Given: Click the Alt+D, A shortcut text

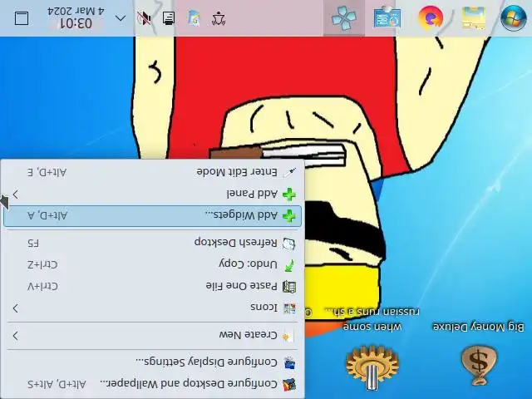Looking at the screenshot, I should coord(47,215).
